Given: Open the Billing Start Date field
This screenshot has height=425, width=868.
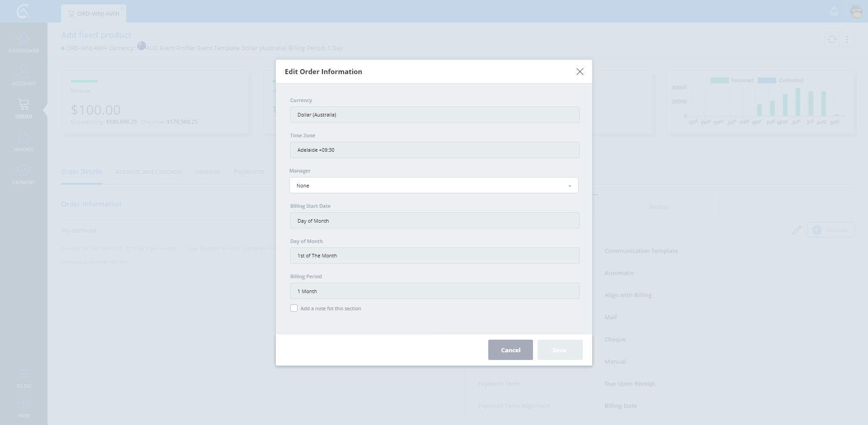Looking at the screenshot, I should point(434,221).
